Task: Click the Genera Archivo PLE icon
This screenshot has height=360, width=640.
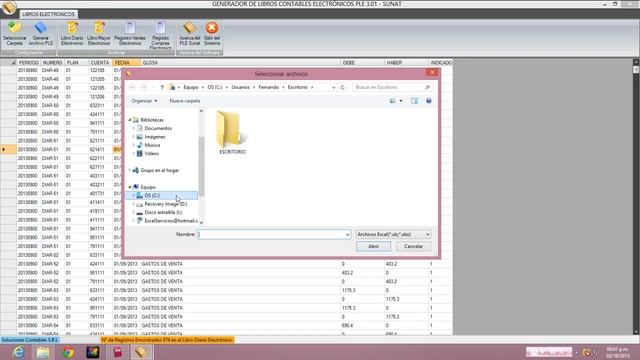Action: pyautogui.click(x=40, y=34)
